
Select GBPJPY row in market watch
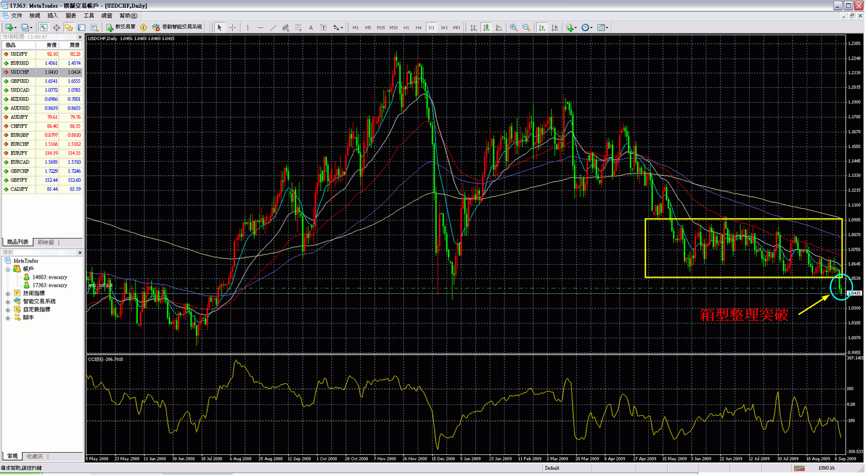tap(42, 180)
